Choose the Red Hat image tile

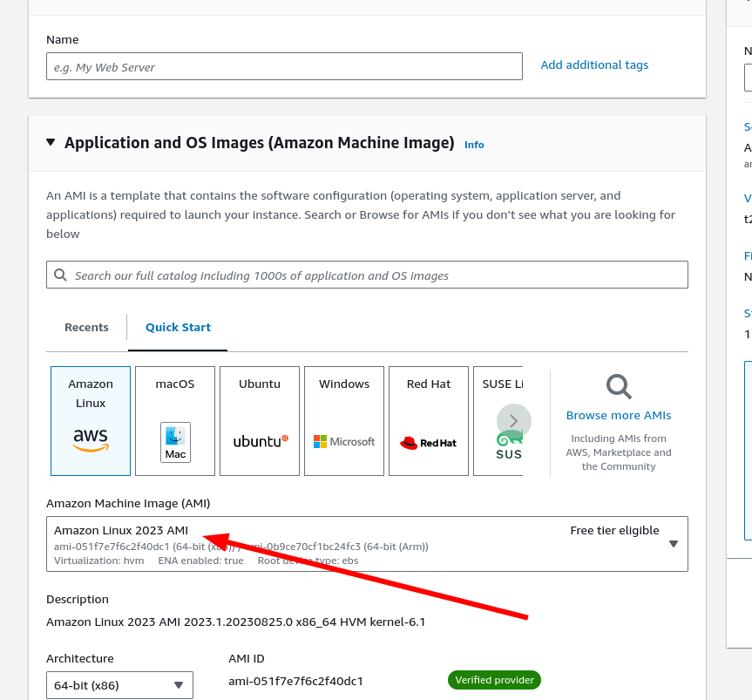pyautogui.click(x=429, y=420)
